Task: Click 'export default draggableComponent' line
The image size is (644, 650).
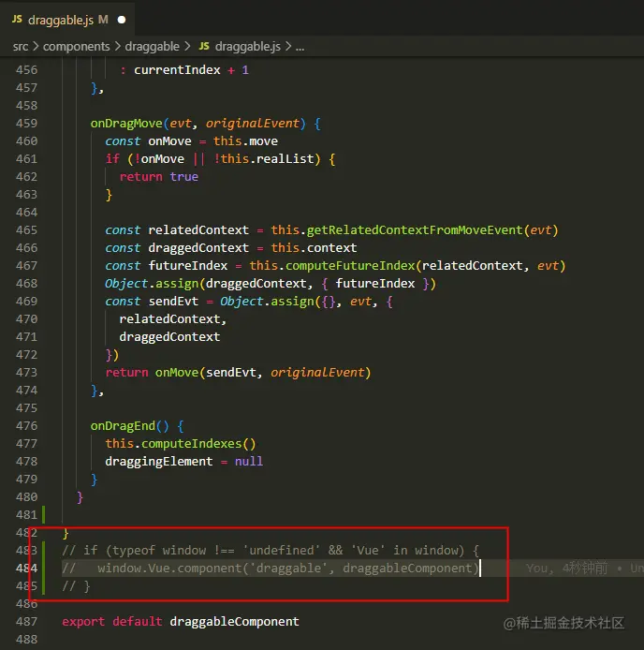Action: coord(181,622)
